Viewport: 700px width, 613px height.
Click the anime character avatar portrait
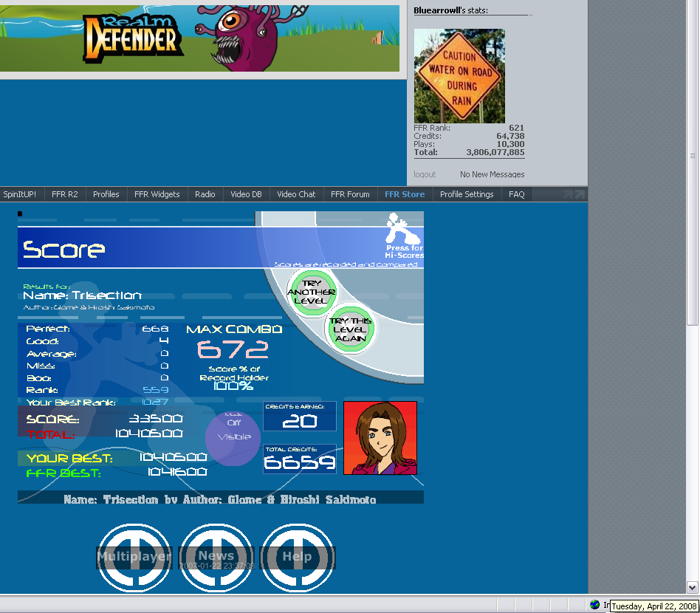380,437
